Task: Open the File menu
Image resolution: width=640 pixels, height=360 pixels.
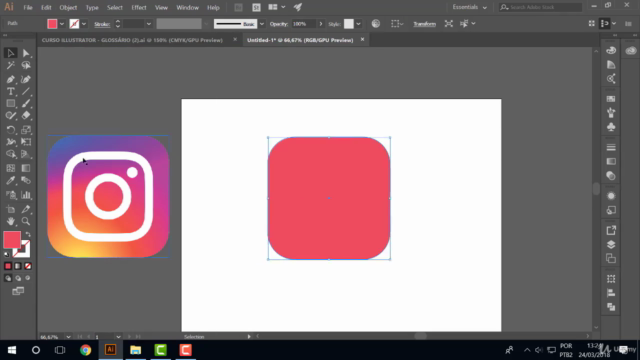Action: tap(28, 7)
